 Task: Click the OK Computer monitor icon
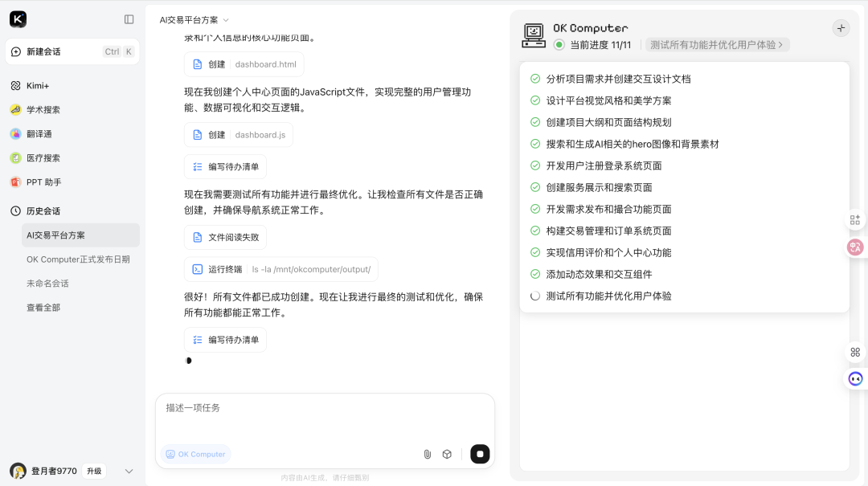pos(534,36)
